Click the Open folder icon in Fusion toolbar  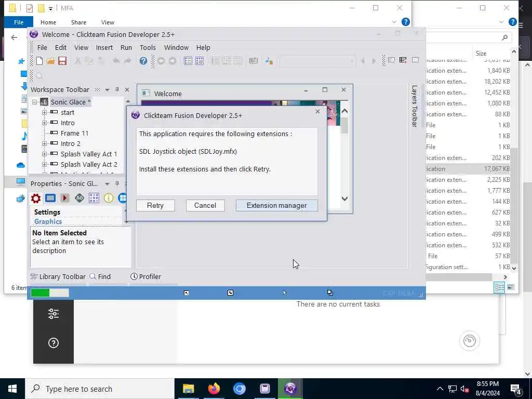point(50,61)
